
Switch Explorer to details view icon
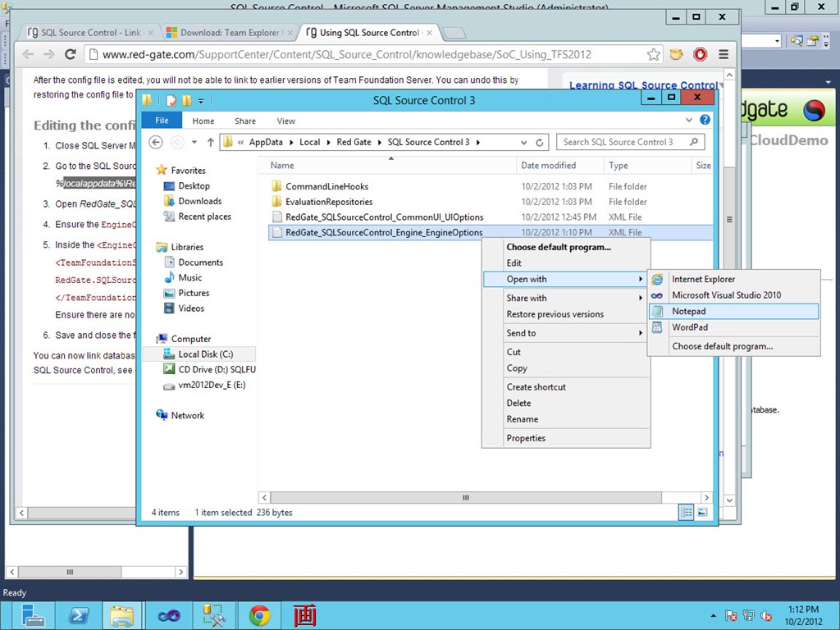[687, 512]
